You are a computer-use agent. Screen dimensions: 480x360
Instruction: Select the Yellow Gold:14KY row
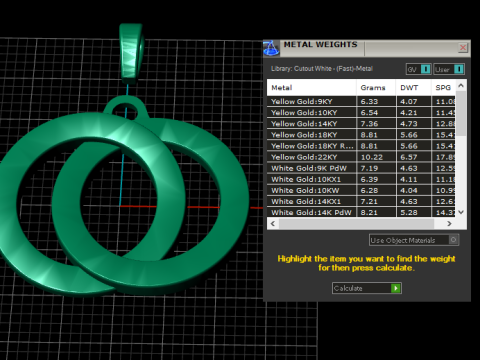361,124
